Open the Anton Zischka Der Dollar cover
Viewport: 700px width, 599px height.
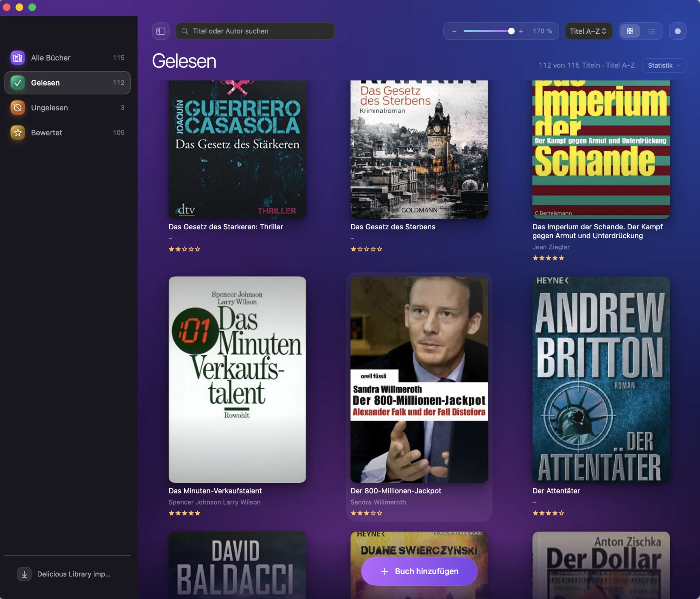click(x=601, y=565)
